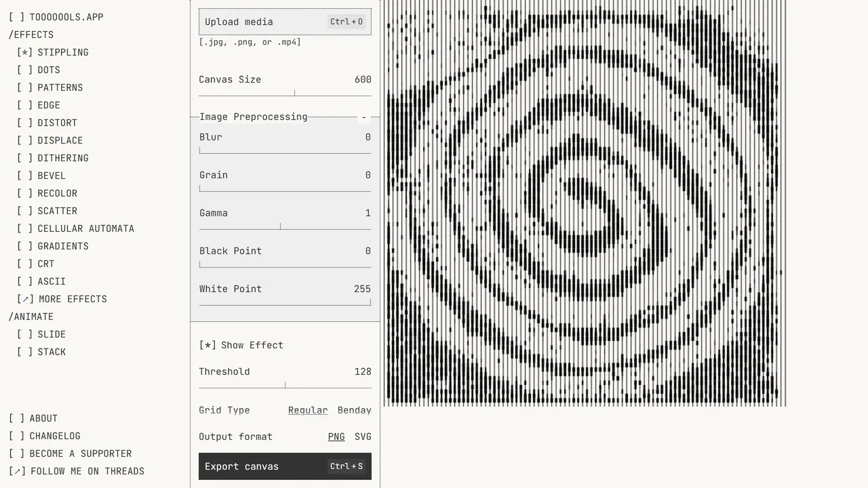
Task: Click the stippled spiral canvas preview
Action: (x=585, y=203)
